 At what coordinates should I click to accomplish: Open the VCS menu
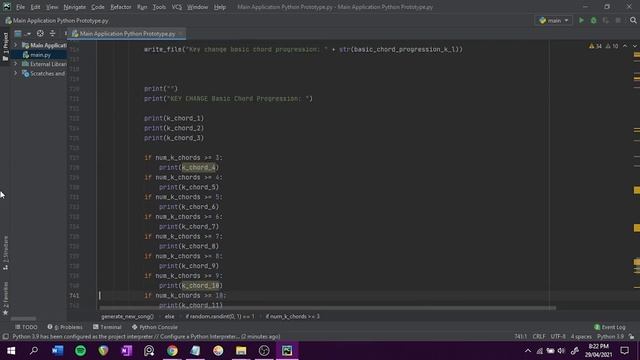click(177, 7)
